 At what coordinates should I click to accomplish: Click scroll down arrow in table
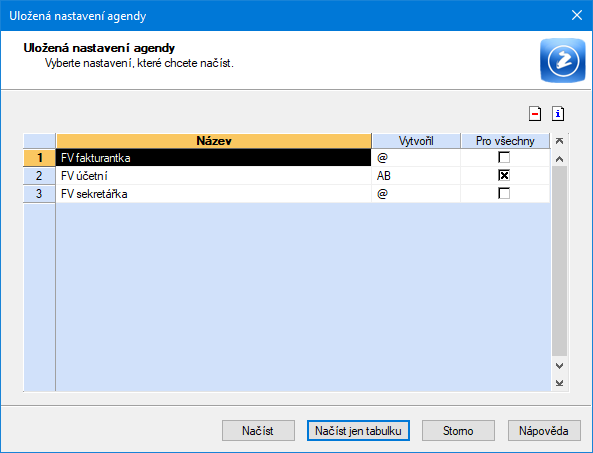pos(560,366)
